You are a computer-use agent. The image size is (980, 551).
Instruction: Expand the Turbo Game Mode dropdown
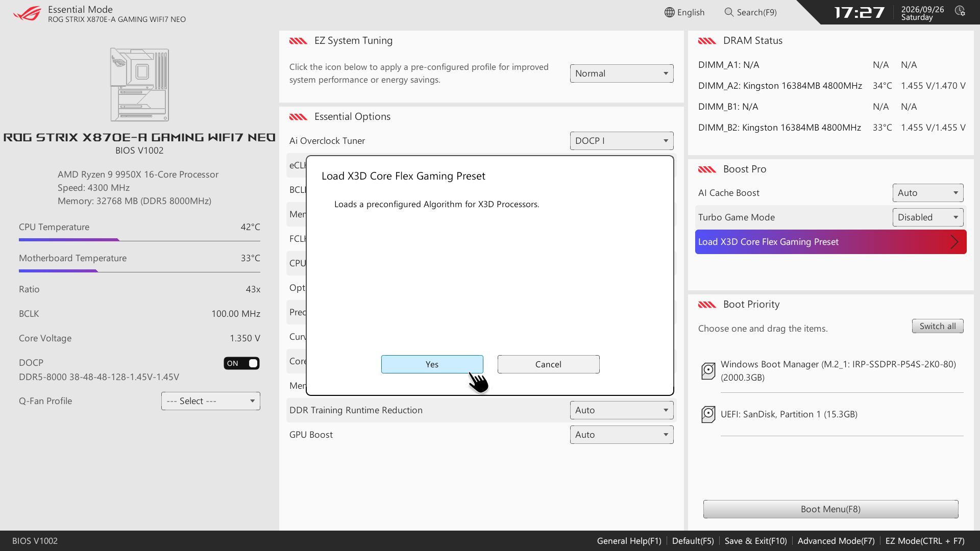pos(927,217)
